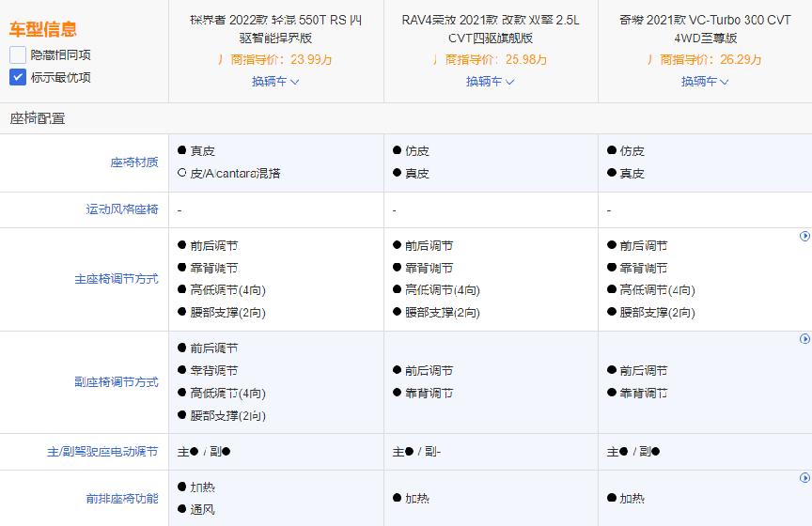Open the 前排座椅功能 parameter link
812x526 pixels.
pyautogui.click(x=122, y=499)
